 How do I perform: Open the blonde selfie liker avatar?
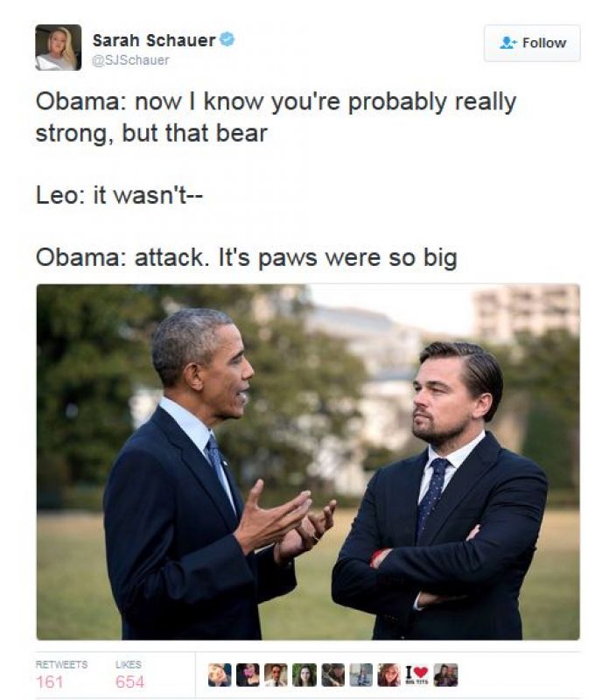220,675
